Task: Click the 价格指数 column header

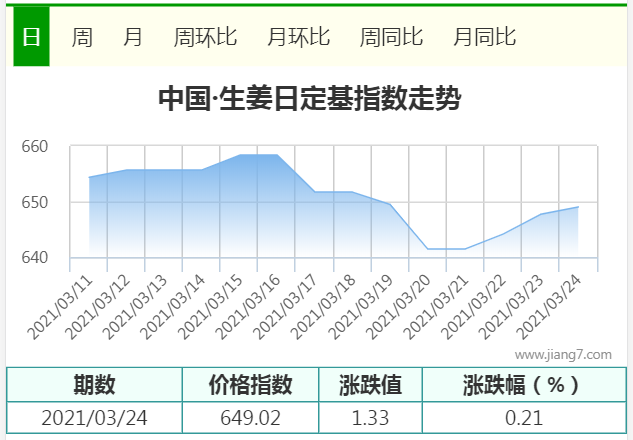Action: click(250, 385)
